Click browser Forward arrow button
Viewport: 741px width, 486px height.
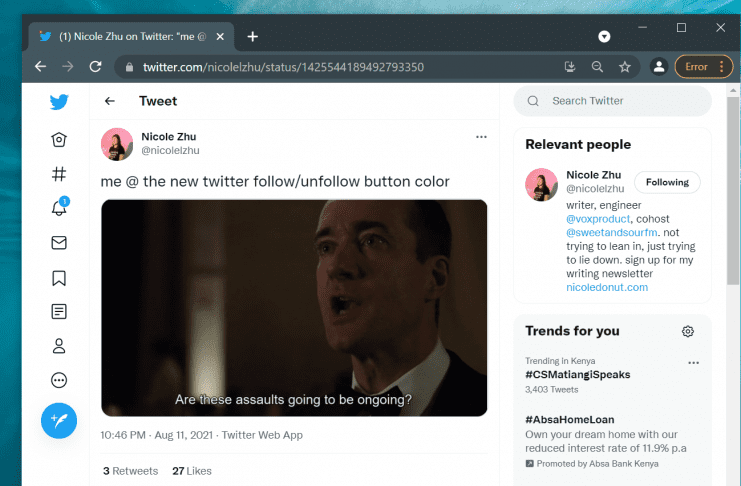[x=68, y=67]
